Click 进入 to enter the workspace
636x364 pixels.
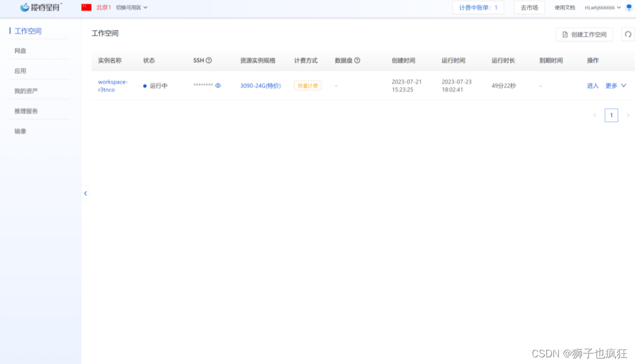click(592, 85)
